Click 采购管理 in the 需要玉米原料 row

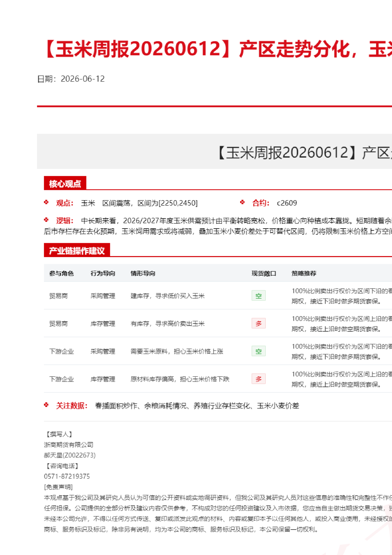[x=103, y=351]
